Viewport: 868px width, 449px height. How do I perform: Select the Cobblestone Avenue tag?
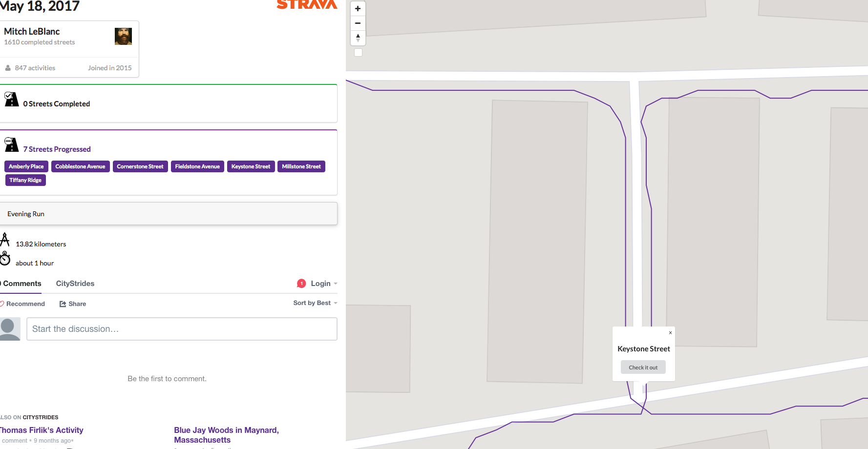click(80, 166)
